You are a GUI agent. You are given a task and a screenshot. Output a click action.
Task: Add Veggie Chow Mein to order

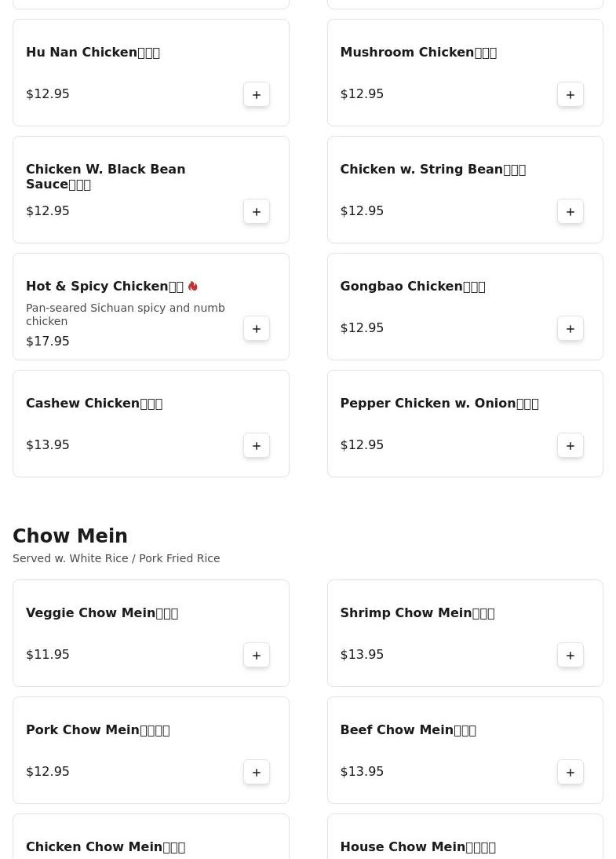pyautogui.click(x=257, y=655)
